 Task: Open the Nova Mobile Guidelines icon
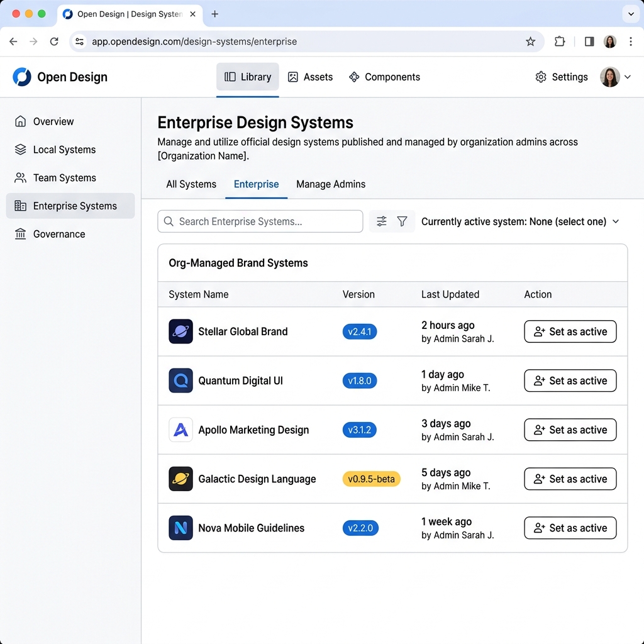180,528
